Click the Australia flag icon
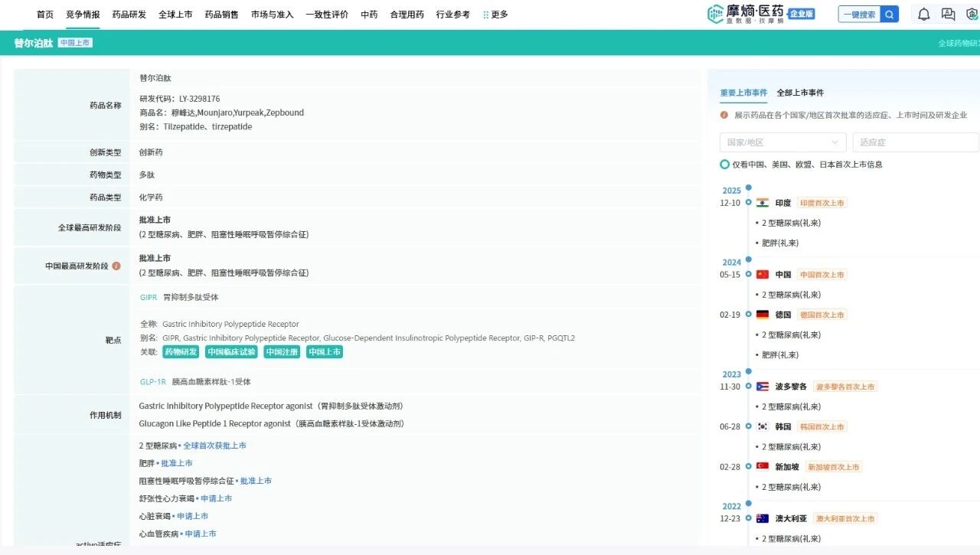Screen dimensions: 980x555 coord(763,518)
